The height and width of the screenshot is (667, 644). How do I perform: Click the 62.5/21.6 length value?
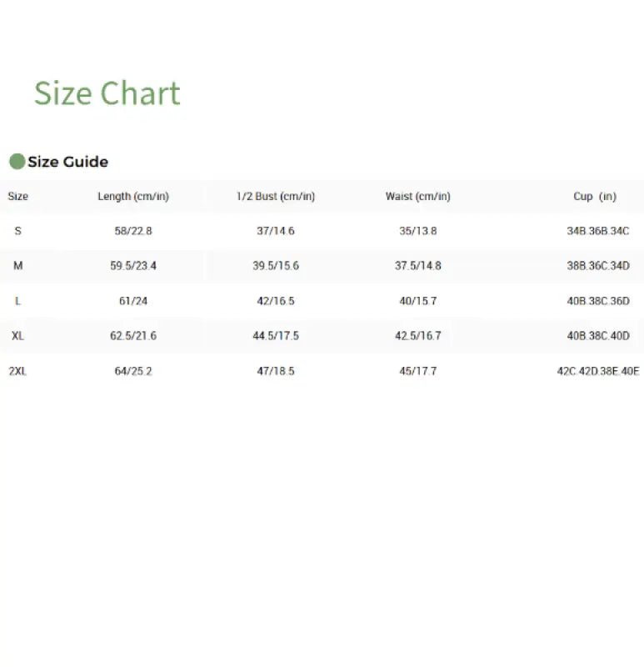pyautogui.click(x=133, y=336)
